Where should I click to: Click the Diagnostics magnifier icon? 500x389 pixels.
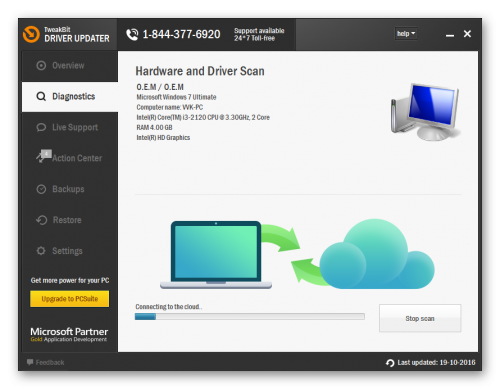pyautogui.click(x=41, y=96)
